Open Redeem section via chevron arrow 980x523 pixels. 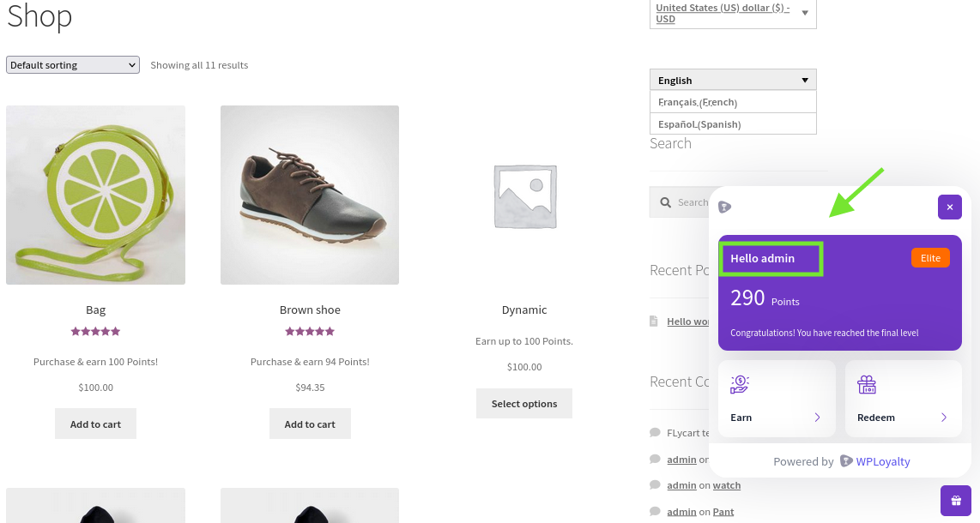944,418
